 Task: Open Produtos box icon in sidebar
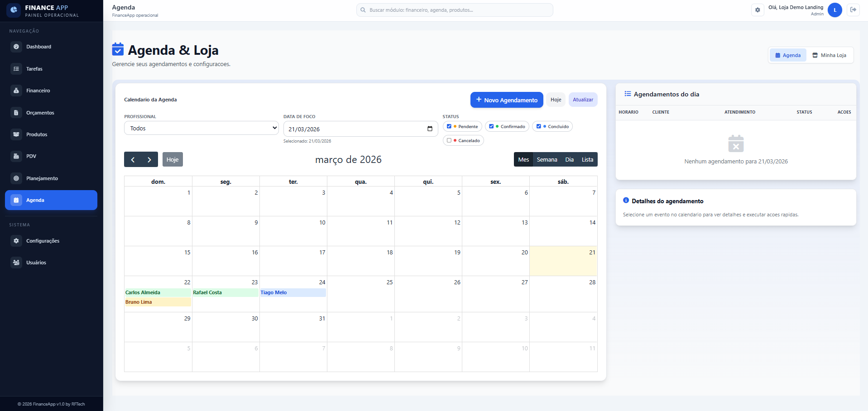pyautogui.click(x=16, y=134)
